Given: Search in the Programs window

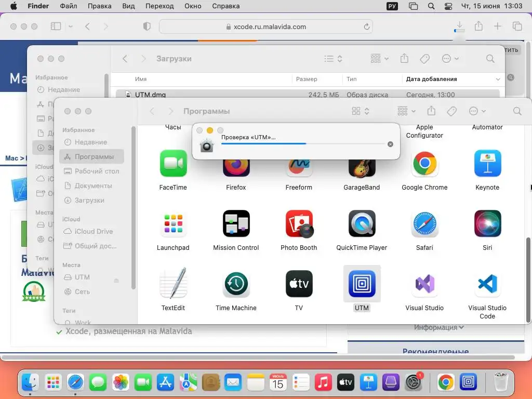Looking at the screenshot, I should (517, 111).
